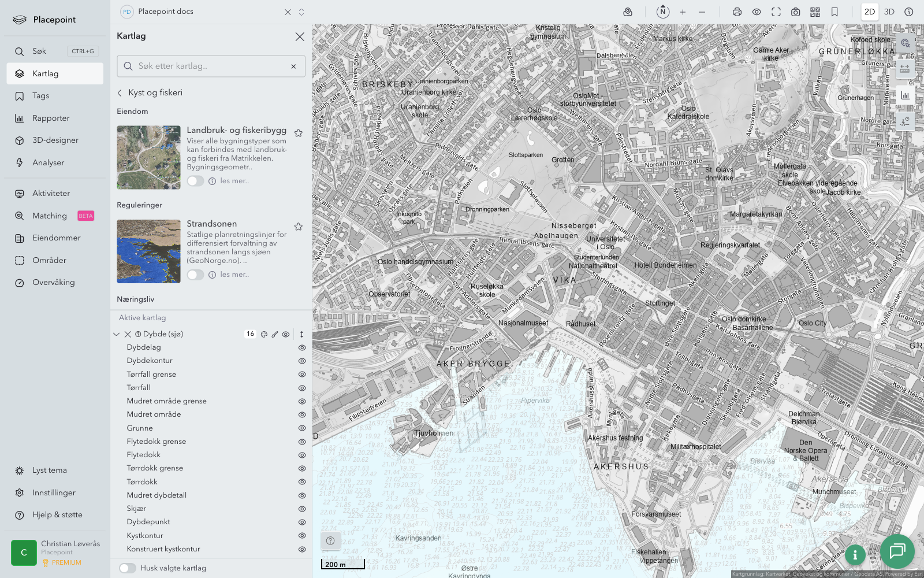Favorite the Strandsonen layer with star

(299, 227)
